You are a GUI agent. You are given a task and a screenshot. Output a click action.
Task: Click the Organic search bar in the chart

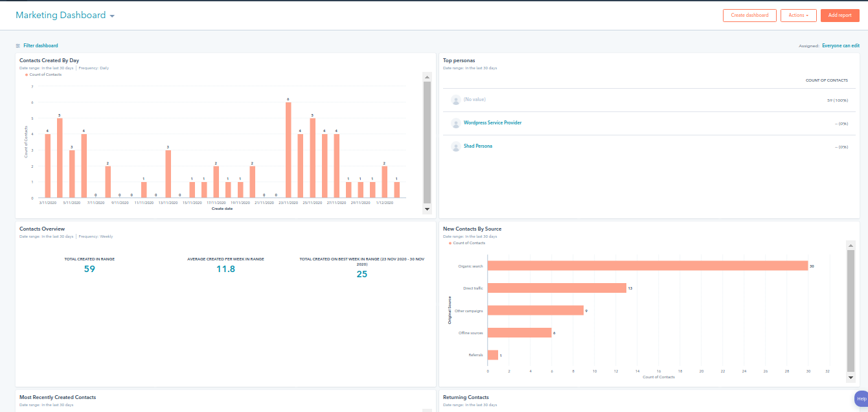[648, 266]
